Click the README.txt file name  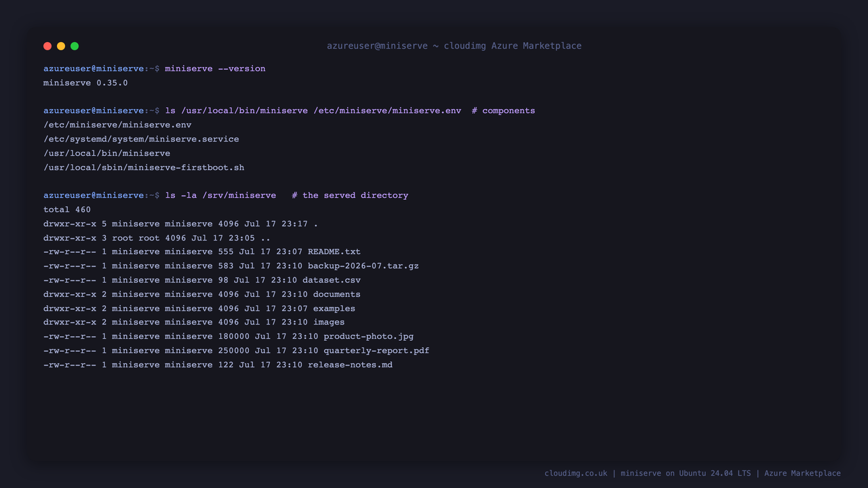[x=334, y=251]
